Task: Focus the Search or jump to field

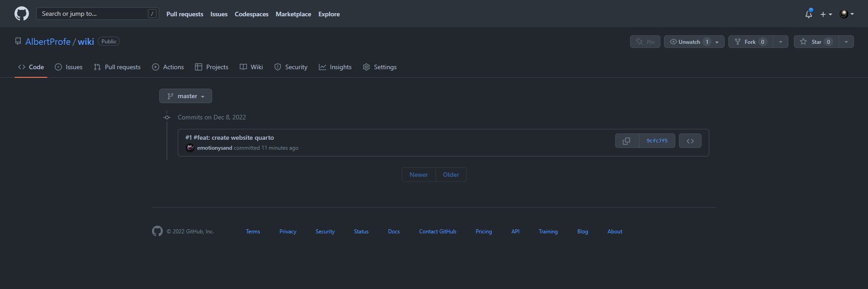Action: [x=98, y=14]
